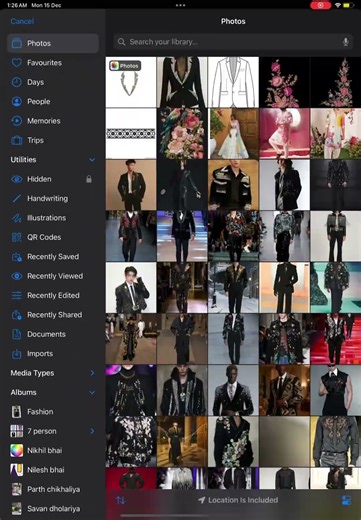The height and width of the screenshot is (520, 361).
Task: Open the Hidden album eye icon
Action: click(x=17, y=179)
